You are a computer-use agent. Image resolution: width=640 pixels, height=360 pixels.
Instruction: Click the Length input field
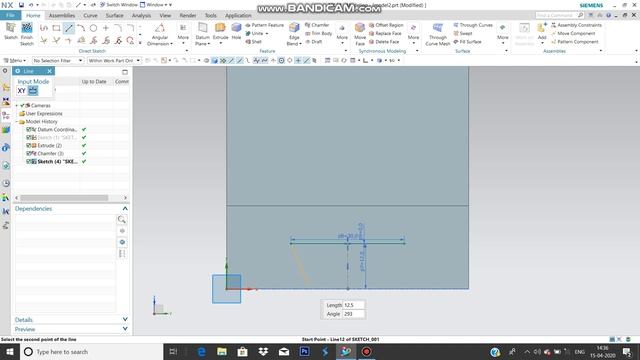click(353, 305)
